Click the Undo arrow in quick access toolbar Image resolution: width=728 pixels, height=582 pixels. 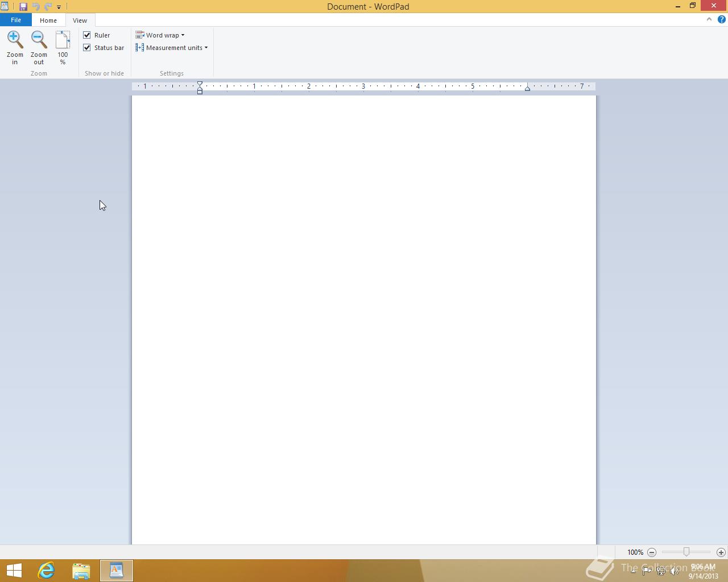pos(36,7)
